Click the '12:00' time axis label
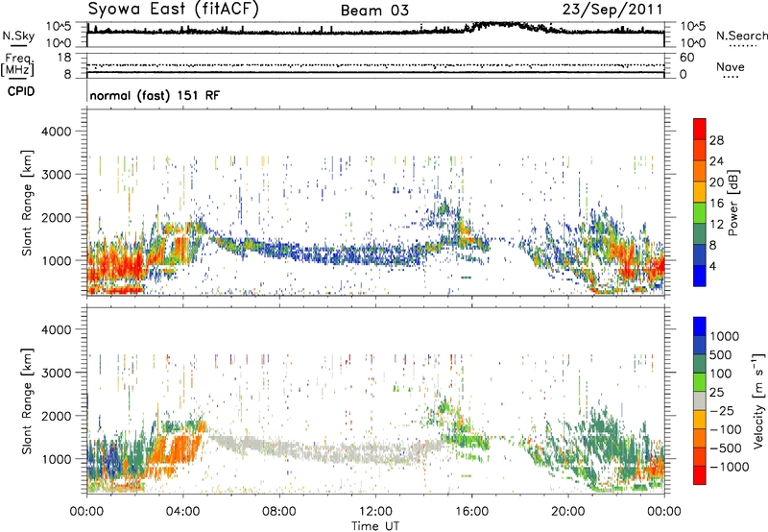This screenshot has height=532, width=768. 375,512
